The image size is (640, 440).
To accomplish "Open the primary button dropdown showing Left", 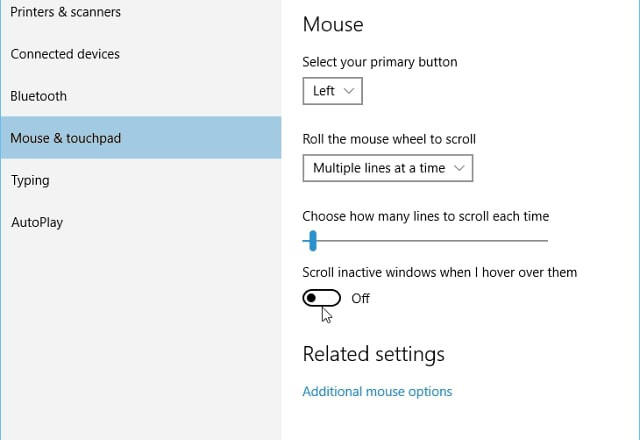I will click(332, 91).
